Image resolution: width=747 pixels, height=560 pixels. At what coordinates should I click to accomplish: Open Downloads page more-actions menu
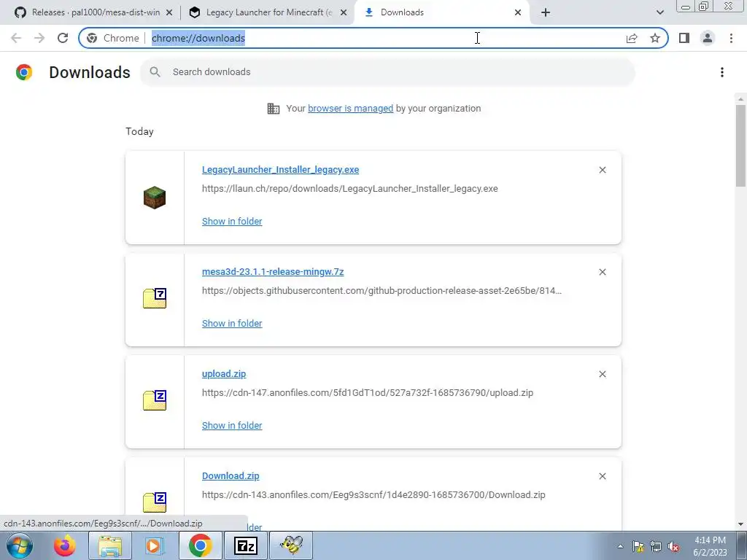pyautogui.click(x=722, y=72)
